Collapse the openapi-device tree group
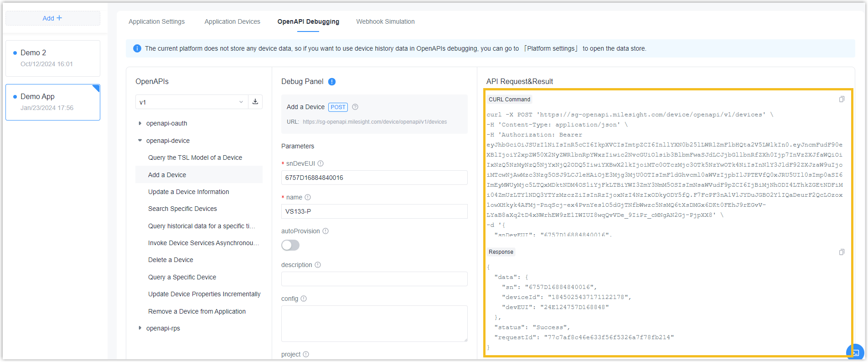Screen dimensions: 868x362 coord(140,141)
